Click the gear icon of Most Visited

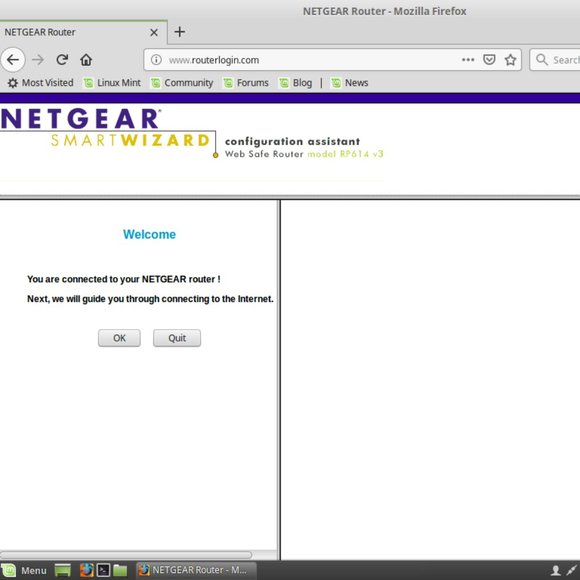(x=13, y=83)
